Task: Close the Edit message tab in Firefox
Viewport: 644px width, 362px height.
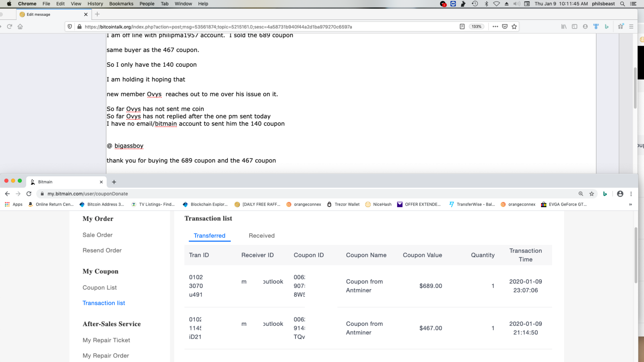Action: click(x=86, y=14)
